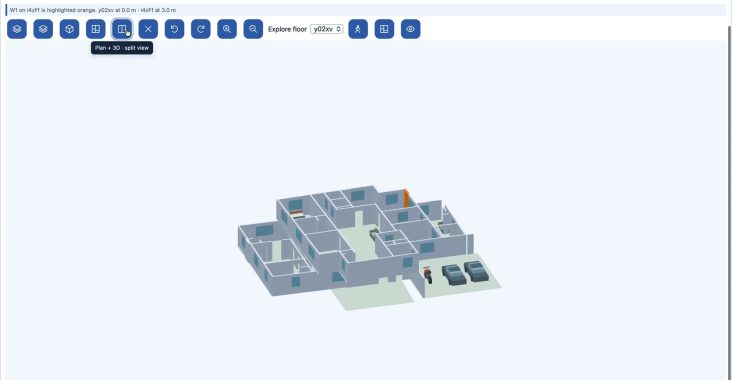
Task: Click the leftmost stacked-layers toolbar icon
Action: (x=17, y=29)
